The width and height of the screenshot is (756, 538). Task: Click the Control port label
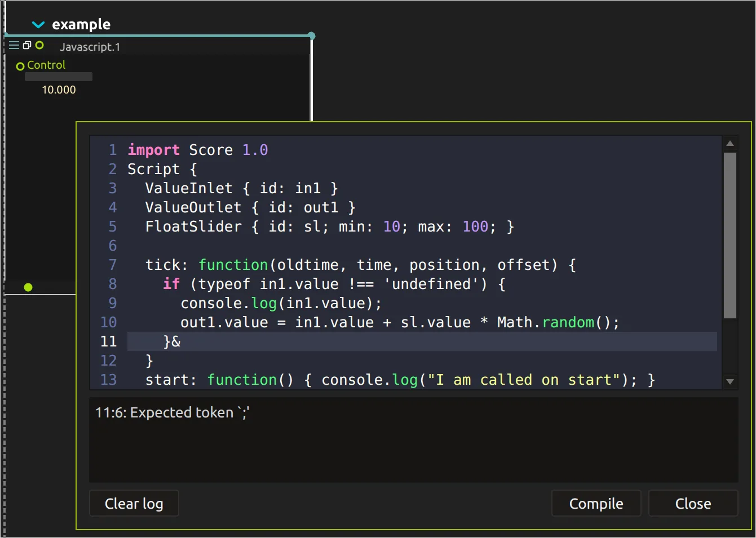pyautogui.click(x=46, y=65)
